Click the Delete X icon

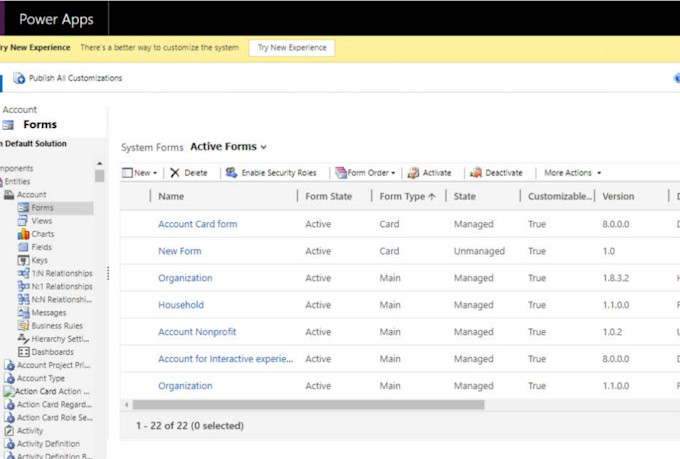[175, 173]
